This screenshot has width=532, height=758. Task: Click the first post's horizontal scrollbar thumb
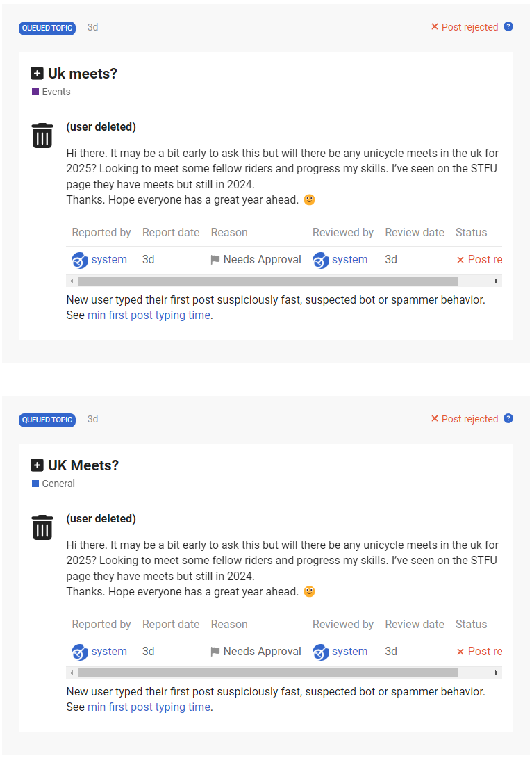pos(267,281)
